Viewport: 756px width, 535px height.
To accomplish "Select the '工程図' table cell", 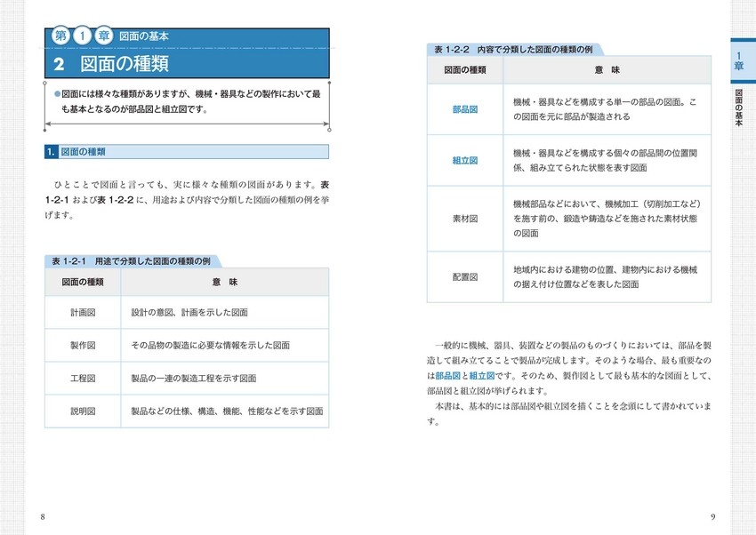I will [x=83, y=378].
